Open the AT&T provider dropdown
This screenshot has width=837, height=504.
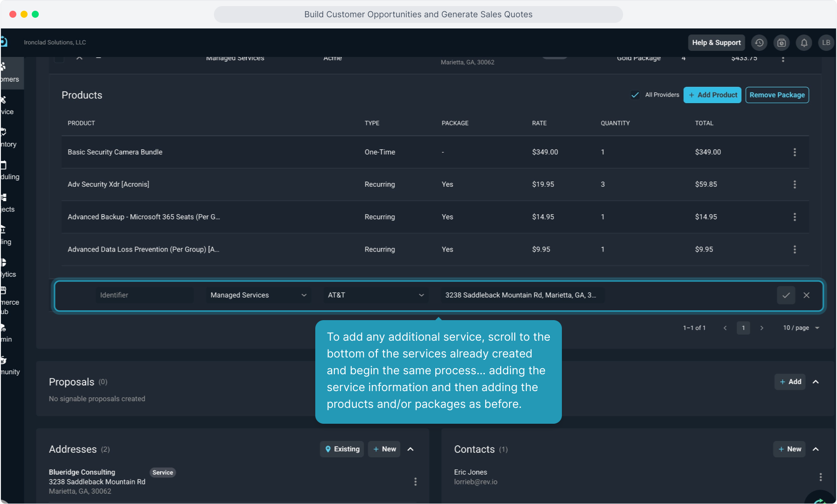coord(376,295)
